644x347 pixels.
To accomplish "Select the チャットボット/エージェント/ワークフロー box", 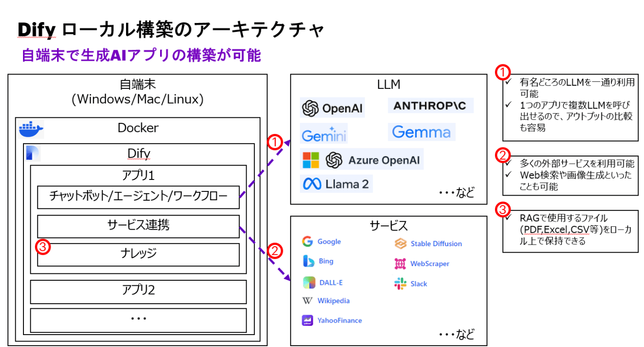I will (x=138, y=197).
